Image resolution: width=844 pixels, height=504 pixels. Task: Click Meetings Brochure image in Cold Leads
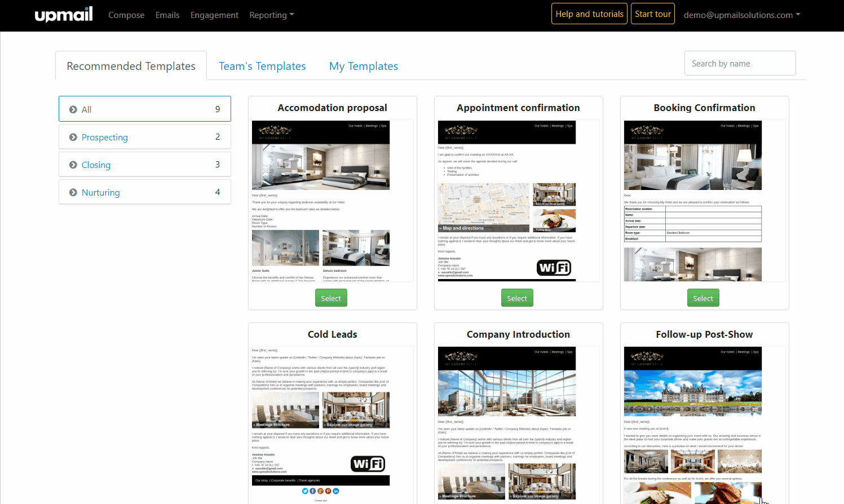click(x=285, y=410)
